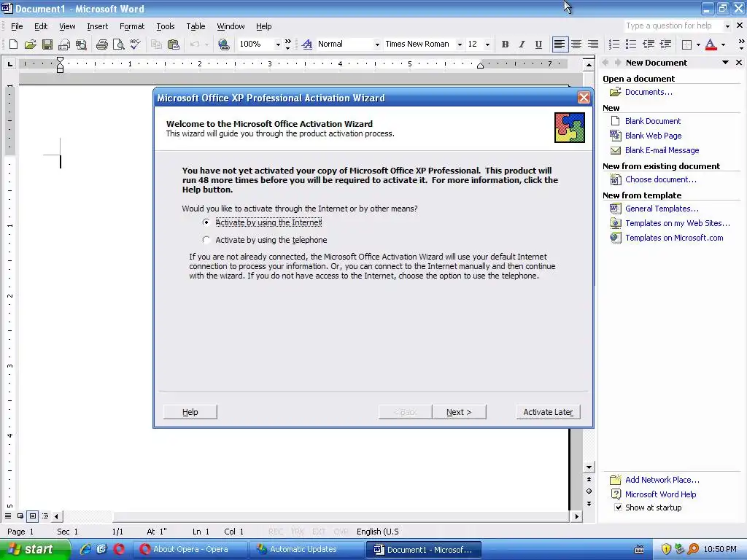Open General Templates link

(662, 209)
